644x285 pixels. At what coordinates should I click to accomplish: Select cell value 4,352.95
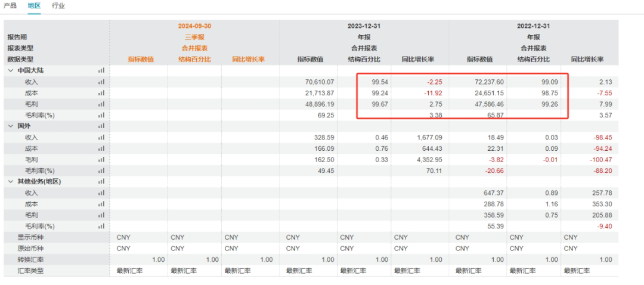click(429, 160)
